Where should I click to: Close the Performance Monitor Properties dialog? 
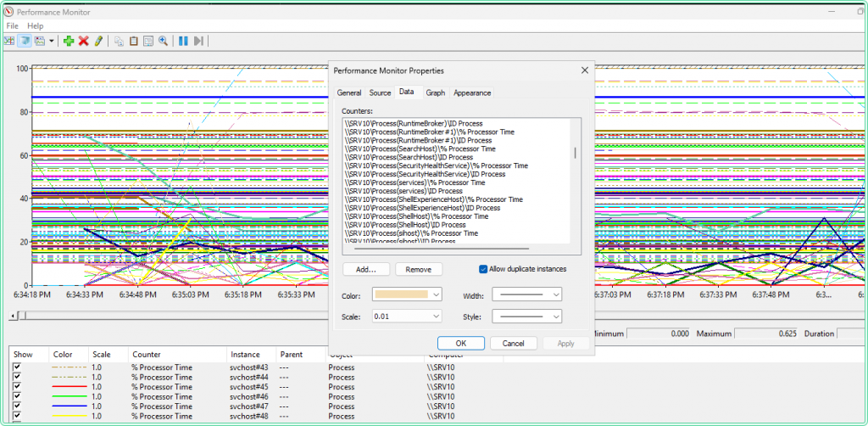click(x=584, y=70)
